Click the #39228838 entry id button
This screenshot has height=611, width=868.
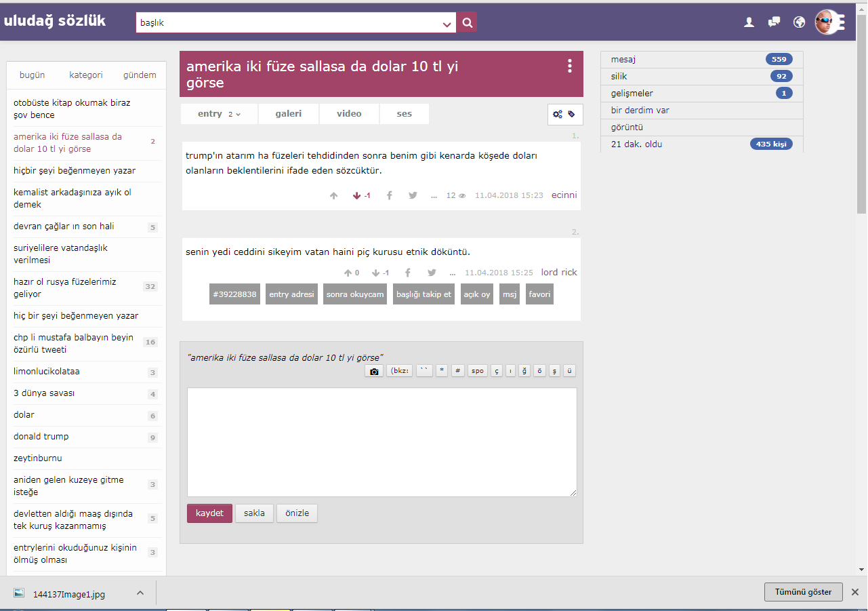click(234, 294)
